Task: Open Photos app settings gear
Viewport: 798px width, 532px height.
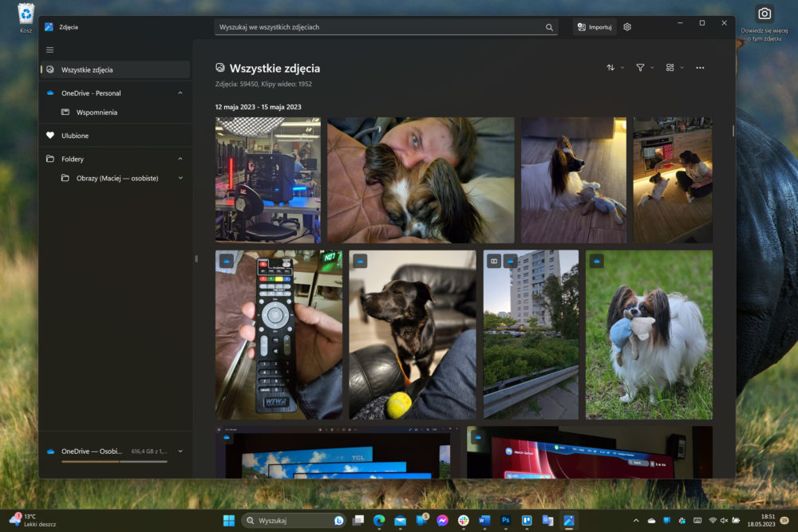Action: pyautogui.click(x=627, y=27)
